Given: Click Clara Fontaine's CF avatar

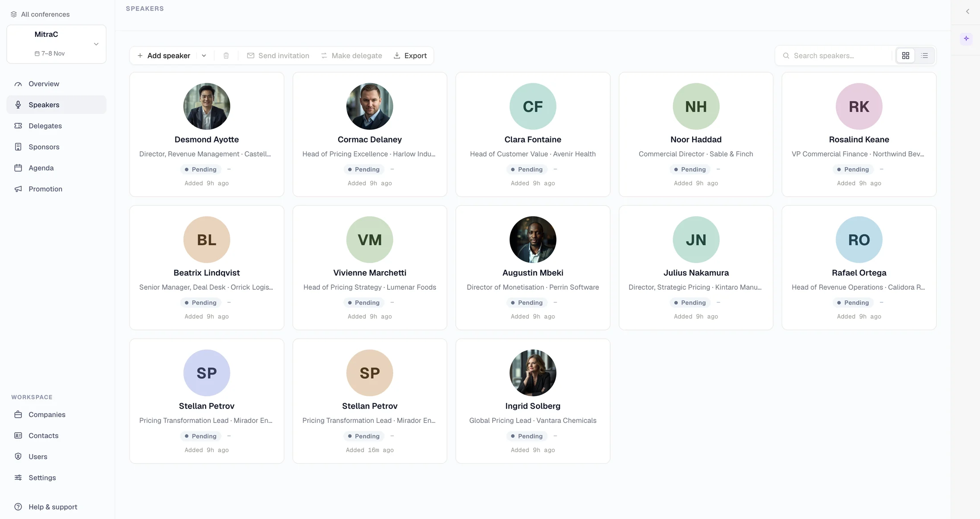Looking at the screenshot, I should [533, 106].
